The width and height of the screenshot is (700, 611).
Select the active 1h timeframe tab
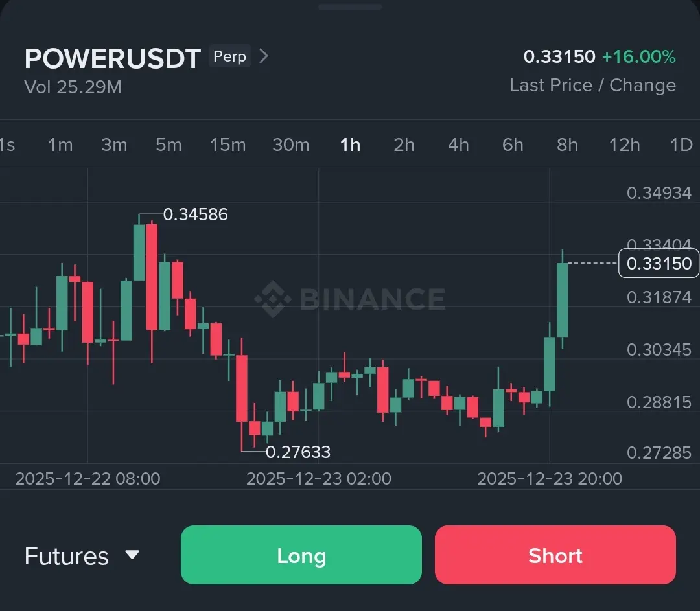click(x=351, y=144)
